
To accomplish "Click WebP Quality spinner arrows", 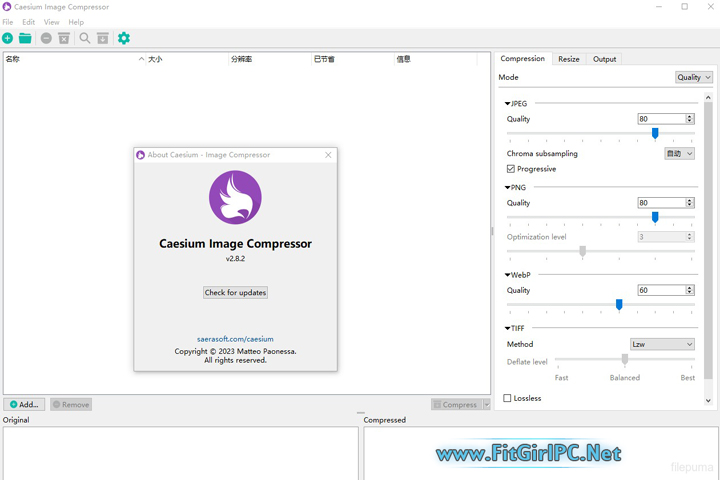I will [690, 290].
